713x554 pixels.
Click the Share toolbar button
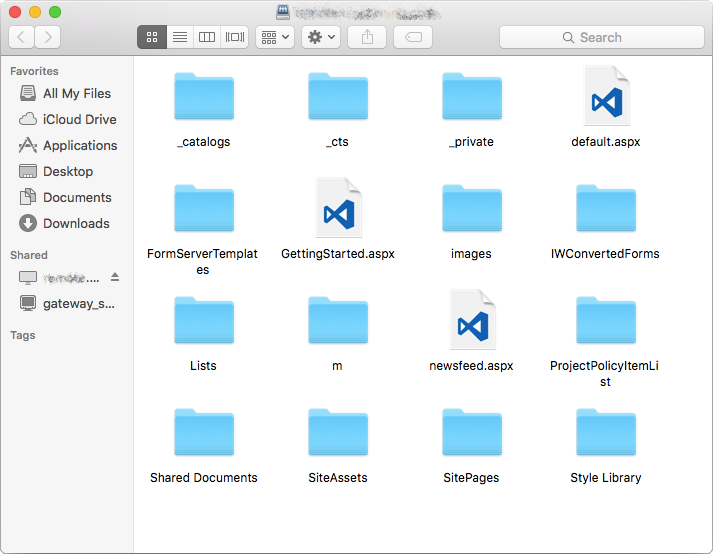coord(367,37)
